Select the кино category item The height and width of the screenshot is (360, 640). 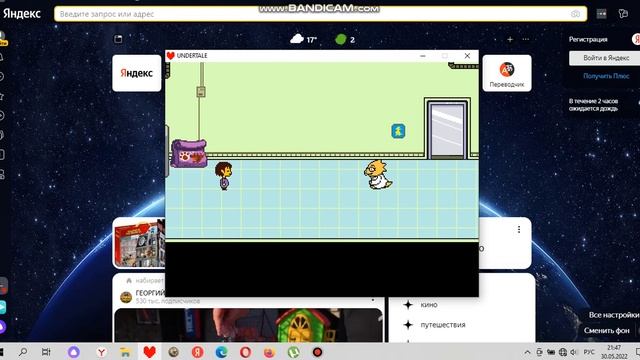[x=429, y=304]
